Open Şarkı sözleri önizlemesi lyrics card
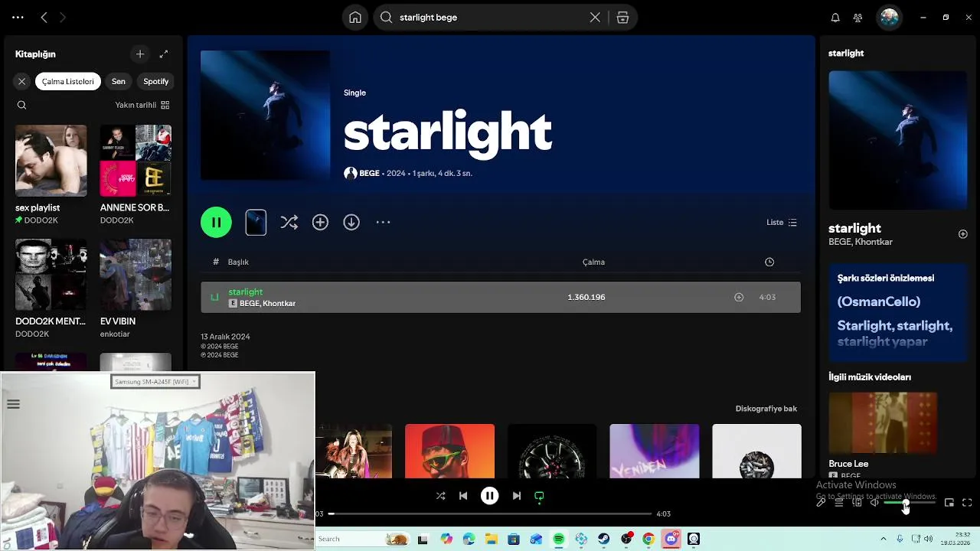Screen dimensions: 980x551 tap(898, 313)
